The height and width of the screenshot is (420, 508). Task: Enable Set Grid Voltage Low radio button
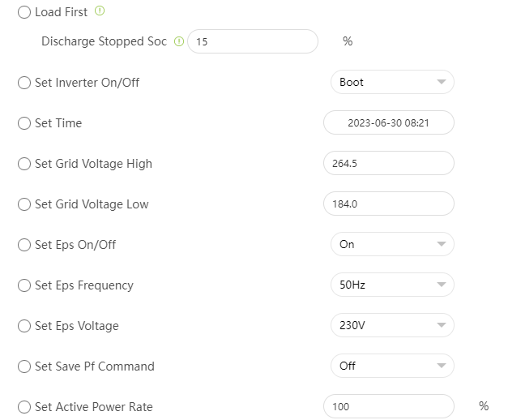[x=24, y=204]
